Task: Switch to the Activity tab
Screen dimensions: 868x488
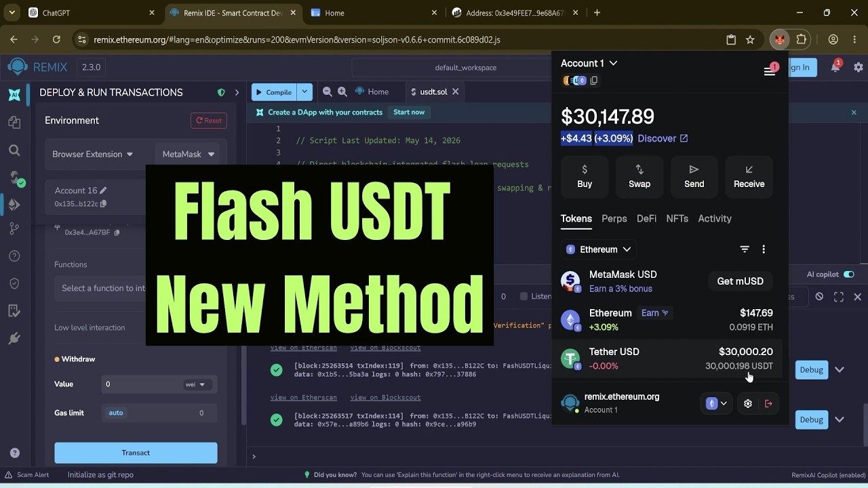Action: [715, 218]
